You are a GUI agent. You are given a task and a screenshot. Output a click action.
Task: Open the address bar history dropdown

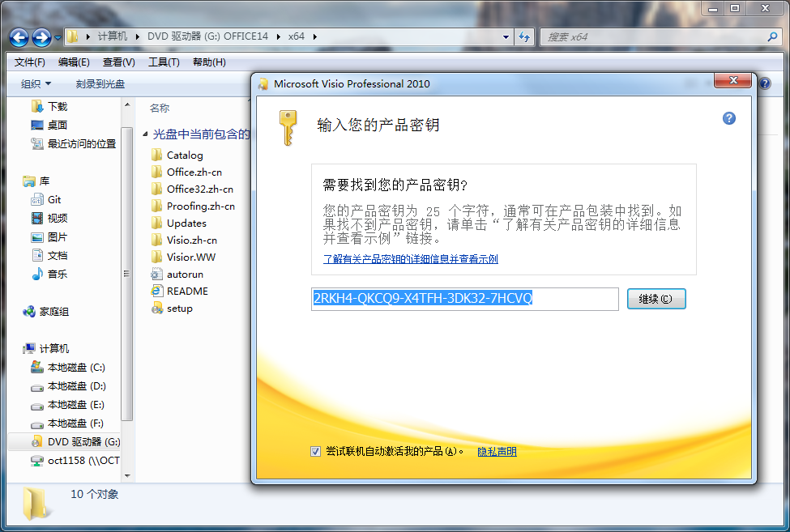pos(506,36)
